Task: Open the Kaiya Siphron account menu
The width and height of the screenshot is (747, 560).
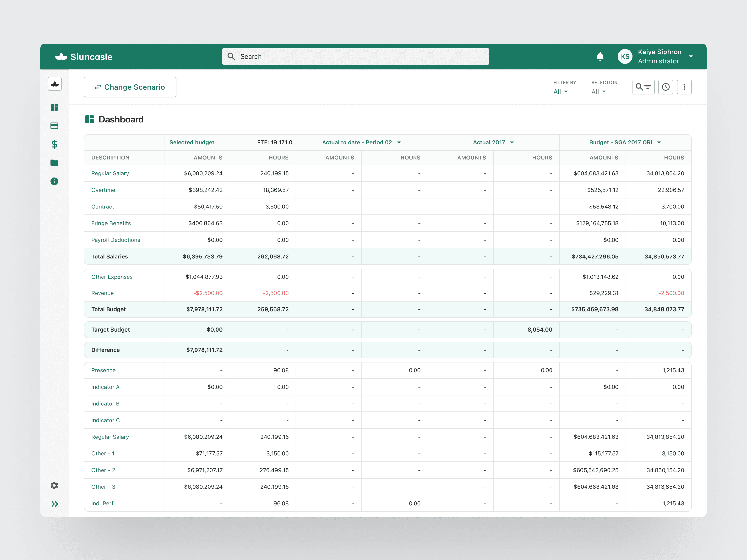Action: [659, 56]
